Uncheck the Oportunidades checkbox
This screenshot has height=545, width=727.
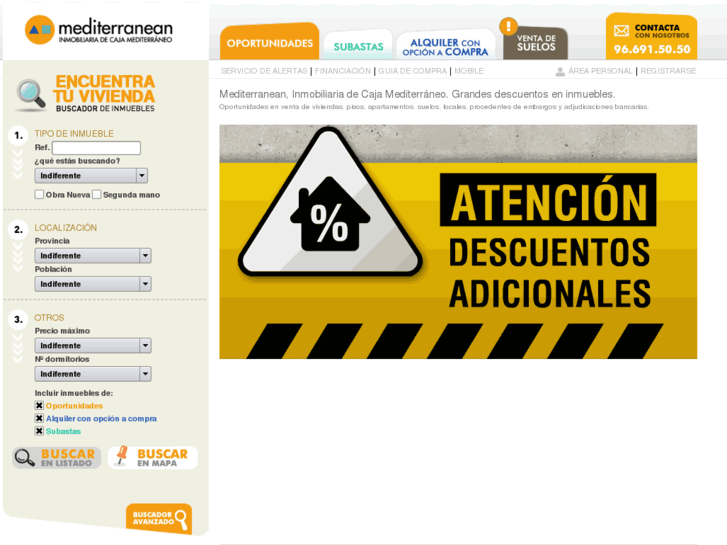(39, 405)
